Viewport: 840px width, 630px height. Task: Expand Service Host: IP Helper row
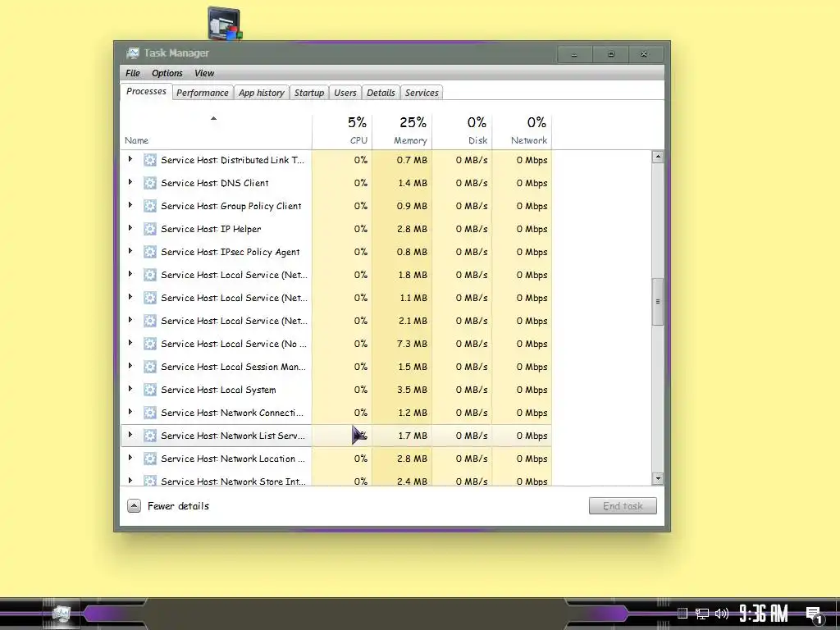(130, 228)
